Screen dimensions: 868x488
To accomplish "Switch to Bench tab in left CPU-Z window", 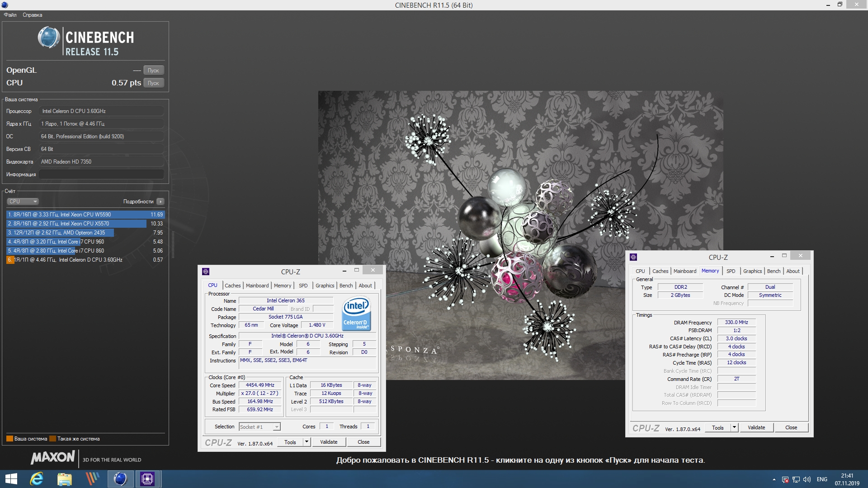I will pyautogui.click(x=346, y=286).
